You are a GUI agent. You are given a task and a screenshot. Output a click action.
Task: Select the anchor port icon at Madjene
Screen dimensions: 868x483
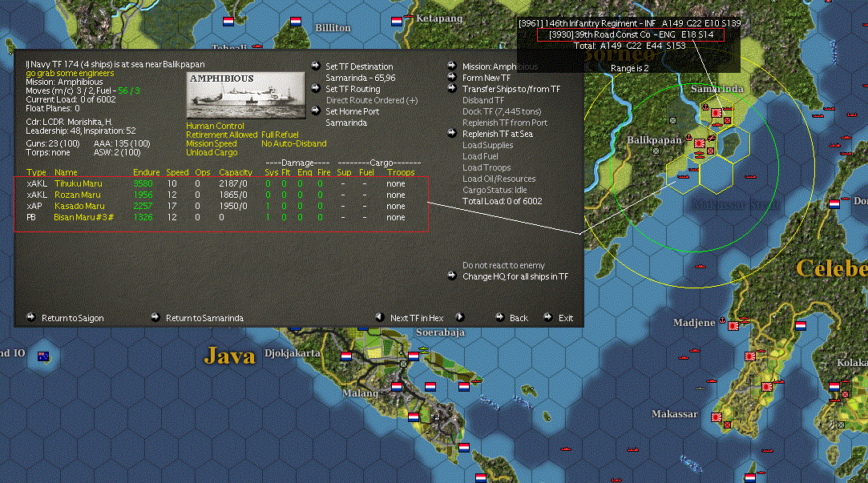(x=722, y=320)
